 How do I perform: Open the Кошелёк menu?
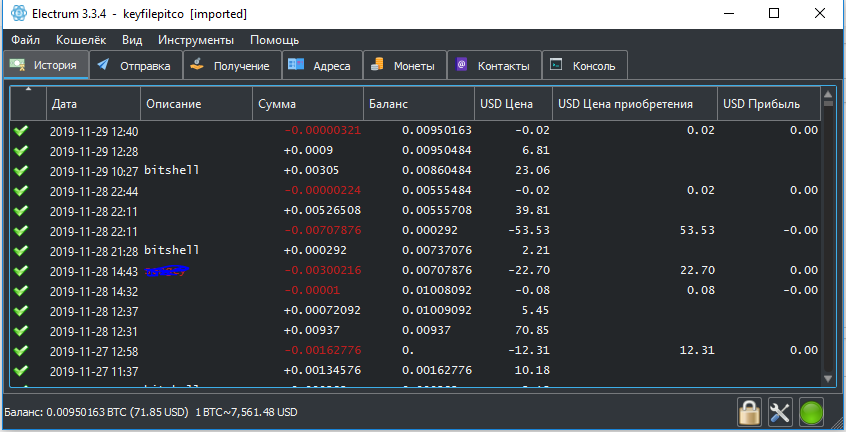tap(81, 40)
